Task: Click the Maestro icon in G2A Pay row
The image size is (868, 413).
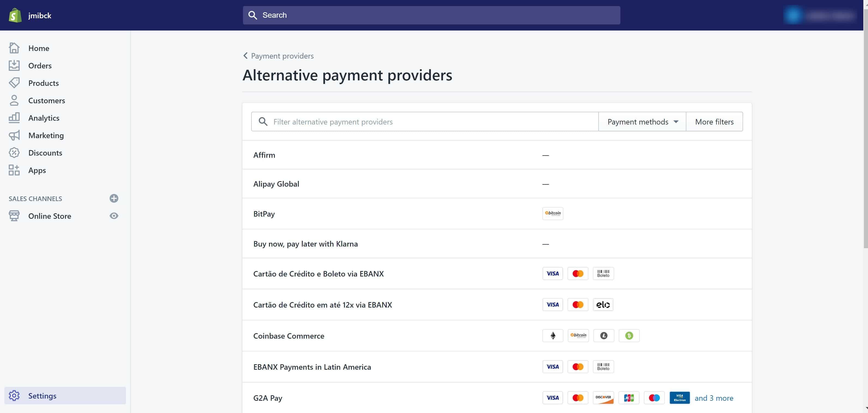Action: coord(654,397)
